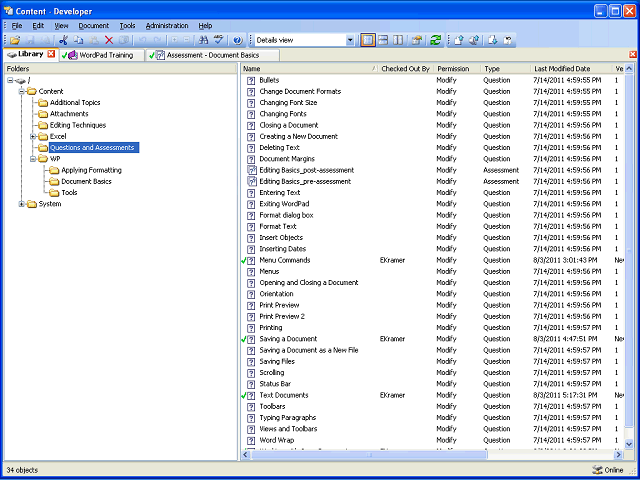The height and width of the screenshot is (480, 640).
Task: Click the vertical scrollbar down arrow
Action: coord(629,443)
